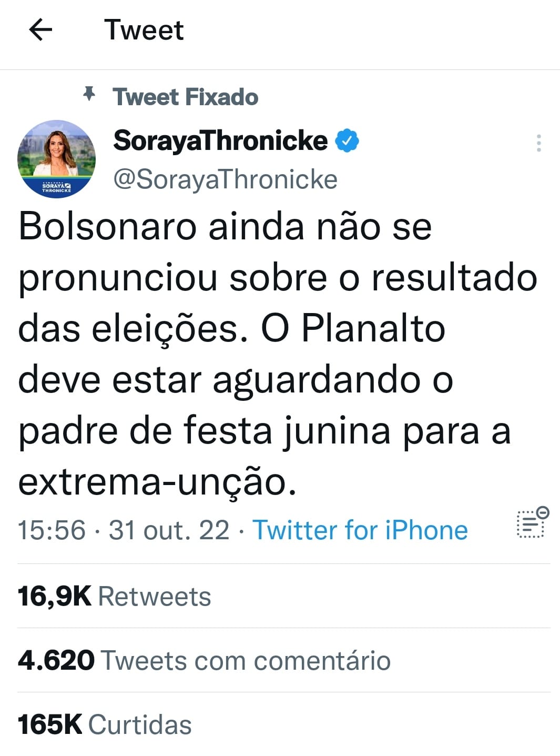The image size is (560, 756).
Task: Click the 15:56 timestamp
Action: click(52, 530)
